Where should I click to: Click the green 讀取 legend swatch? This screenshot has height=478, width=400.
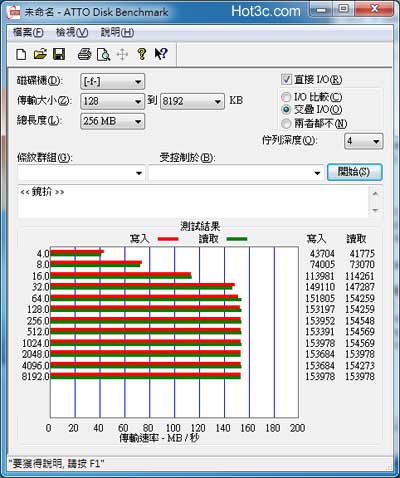coord(237,239)
